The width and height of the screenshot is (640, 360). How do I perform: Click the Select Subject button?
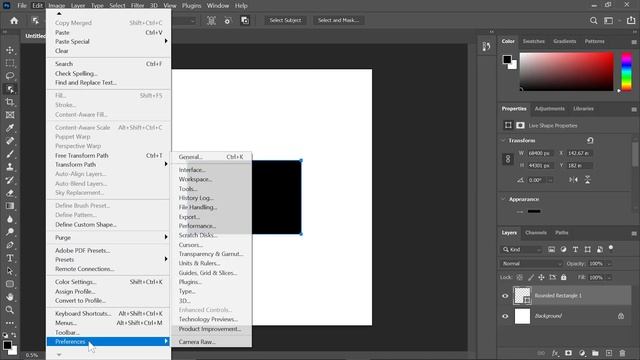pyautogui.click(x=285, y=20)
